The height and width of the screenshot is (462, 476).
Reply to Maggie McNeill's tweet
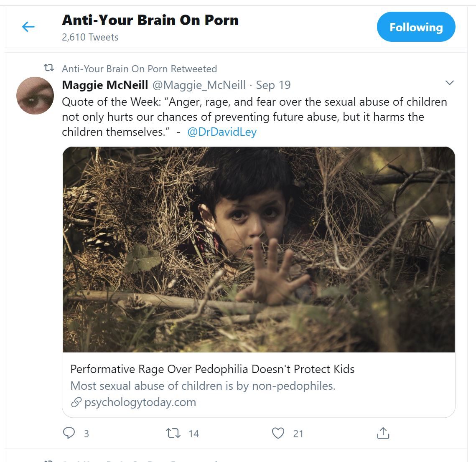click(69, 433)
